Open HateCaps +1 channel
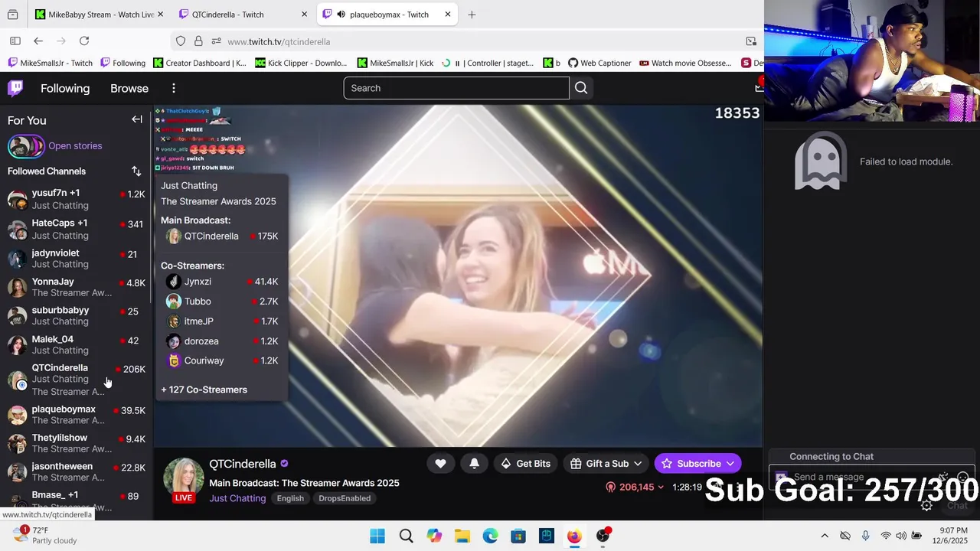The image size is (980, 551). (77, 229)
